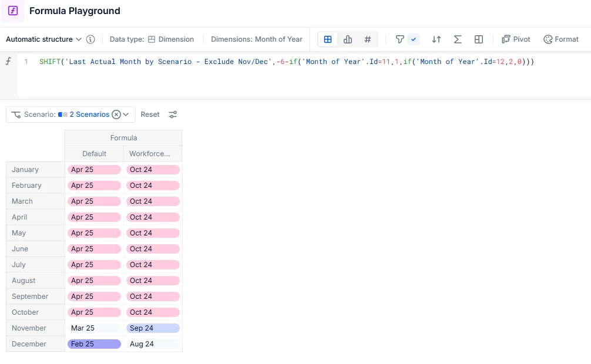The height and width of the screenshot is (364, 591).
Task: Open the Format panel
Action: pos(561,39)
